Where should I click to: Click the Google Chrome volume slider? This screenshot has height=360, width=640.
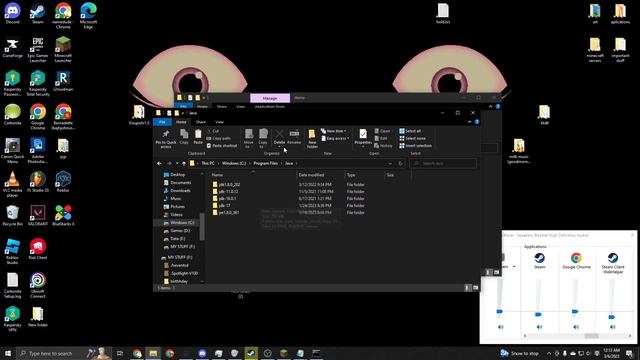pos(575,311)
